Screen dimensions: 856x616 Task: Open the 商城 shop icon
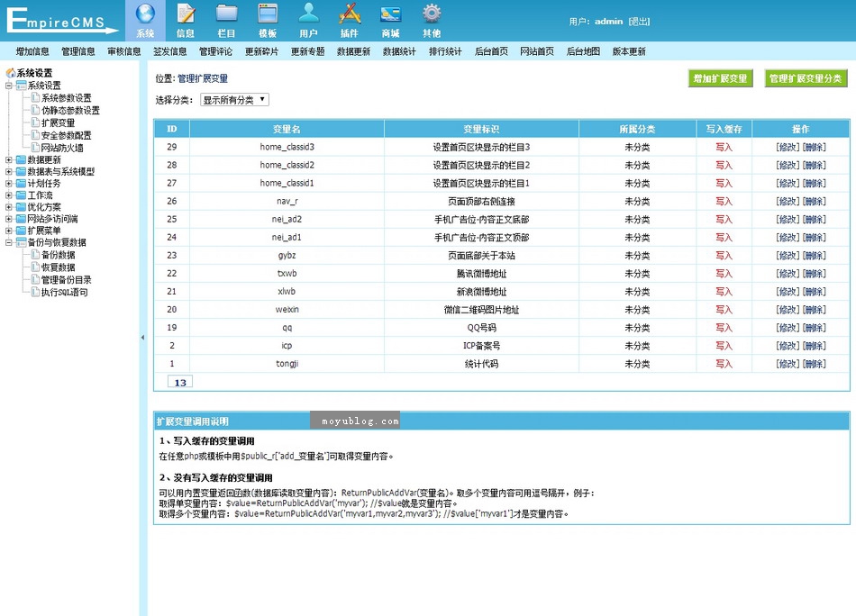tap(390, 14)
